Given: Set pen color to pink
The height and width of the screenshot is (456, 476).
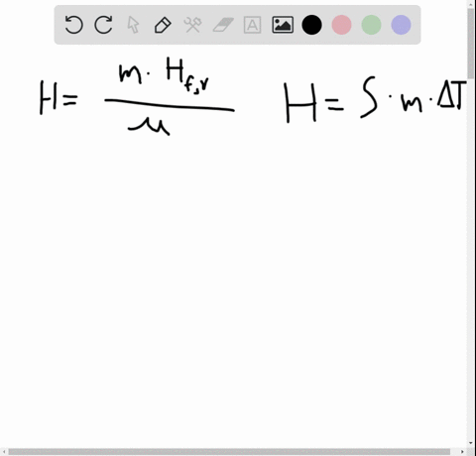Looking at the screenshot, I should click(341, 25).
